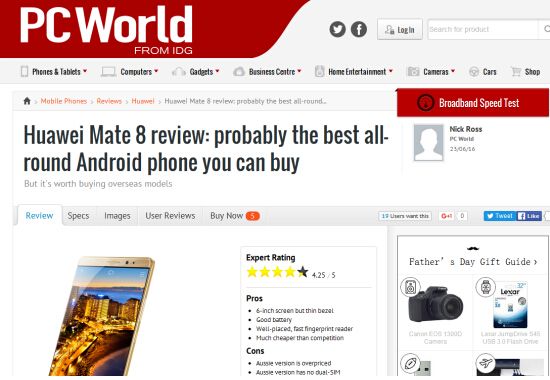This screenshot has width=550, height=380.
Task: Click 'Aussie version is overpriced' in Cons
Action: 293,363
